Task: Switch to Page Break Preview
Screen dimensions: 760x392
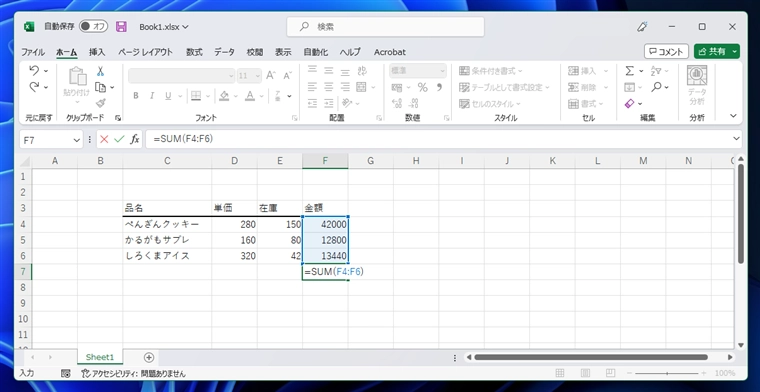Action: tap(611, 373)
